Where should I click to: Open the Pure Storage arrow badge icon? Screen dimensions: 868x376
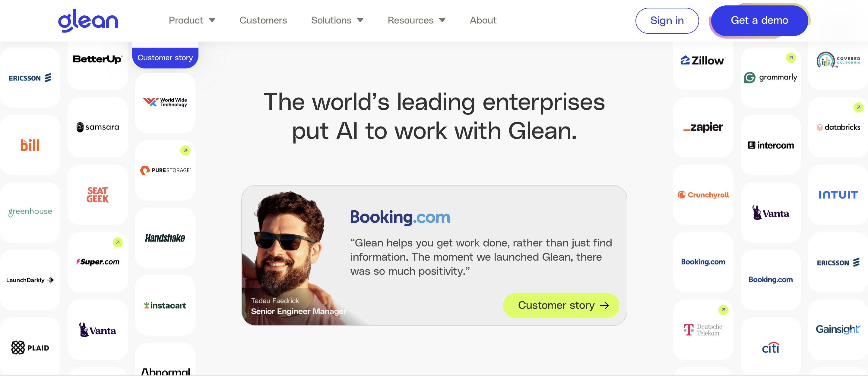point(185,150)
